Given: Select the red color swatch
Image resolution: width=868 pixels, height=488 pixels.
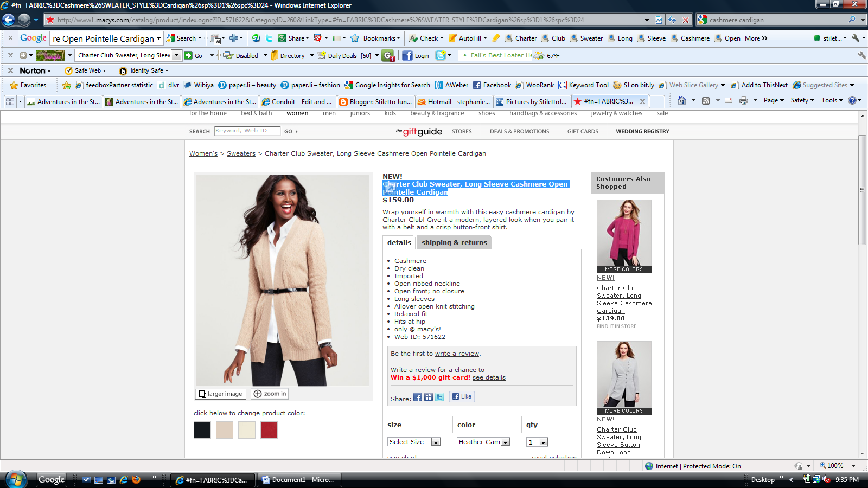Looking at the screenshot, I should pyautogui.click(x=269, y=430).
